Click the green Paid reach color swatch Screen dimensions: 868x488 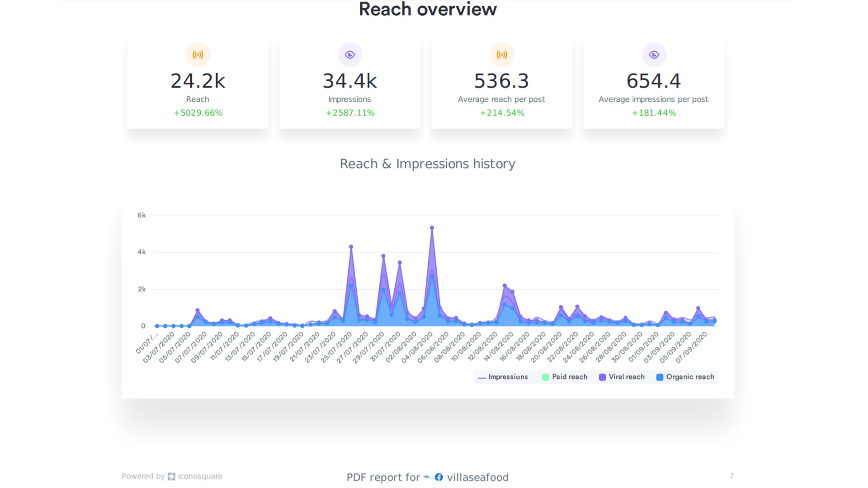546,377
